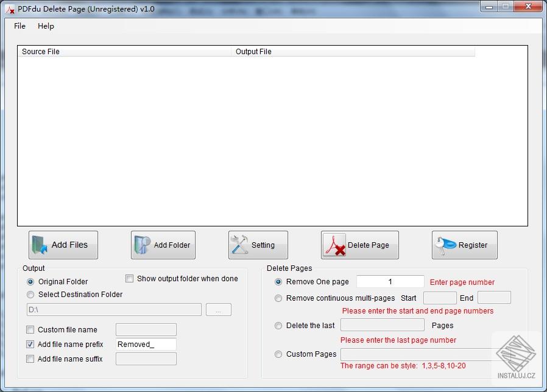Image resolution: width=547 pixels, height=392 pixels.
Task: Select the Custom Pages option
Action: click(x=278, y=354)
